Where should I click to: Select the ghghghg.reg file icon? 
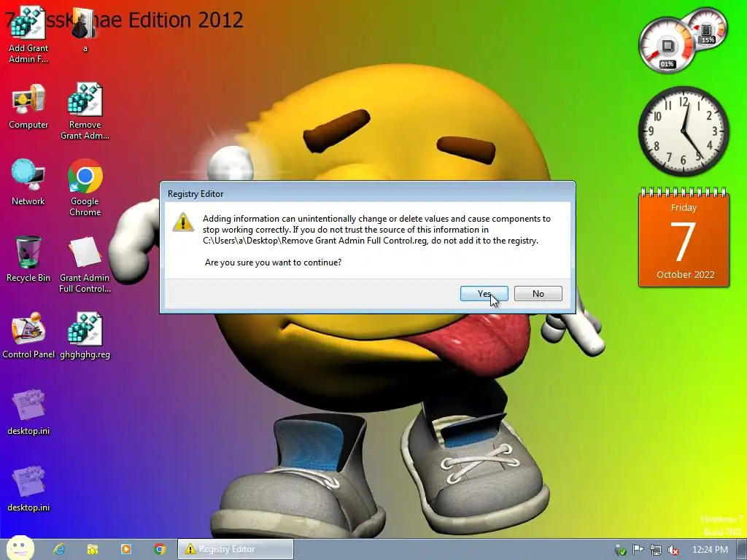tap(85, 335)
